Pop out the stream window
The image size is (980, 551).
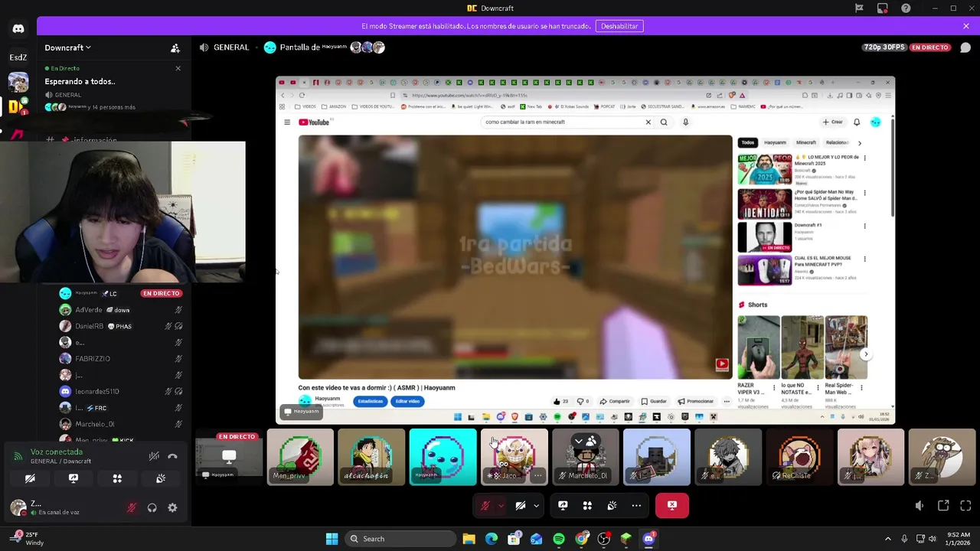[943, 506]
